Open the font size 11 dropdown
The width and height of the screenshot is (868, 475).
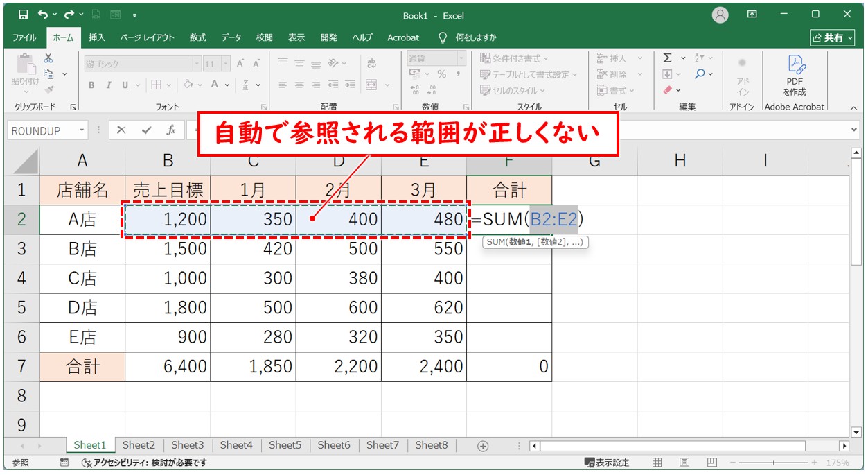[226, 64]
